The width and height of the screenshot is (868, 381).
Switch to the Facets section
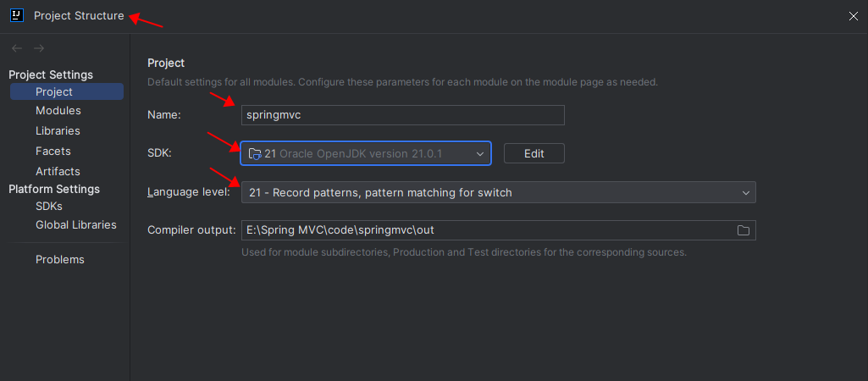tap(53, 152)
